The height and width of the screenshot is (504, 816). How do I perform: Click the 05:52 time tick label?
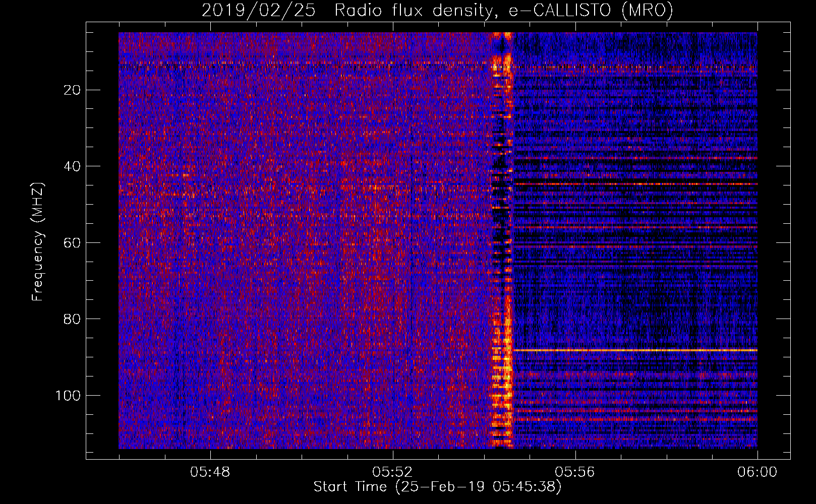click(392, 472)
